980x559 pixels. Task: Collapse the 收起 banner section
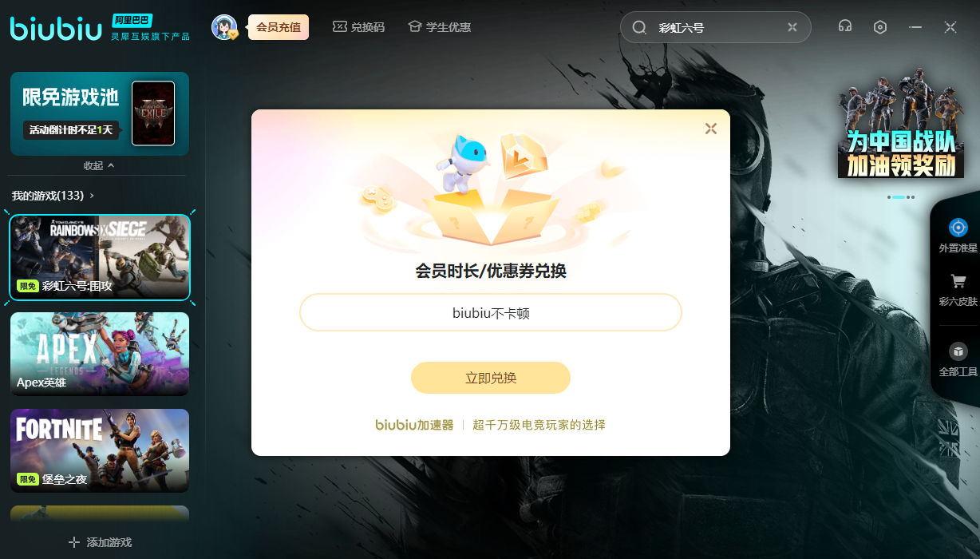tap(99, 165)
